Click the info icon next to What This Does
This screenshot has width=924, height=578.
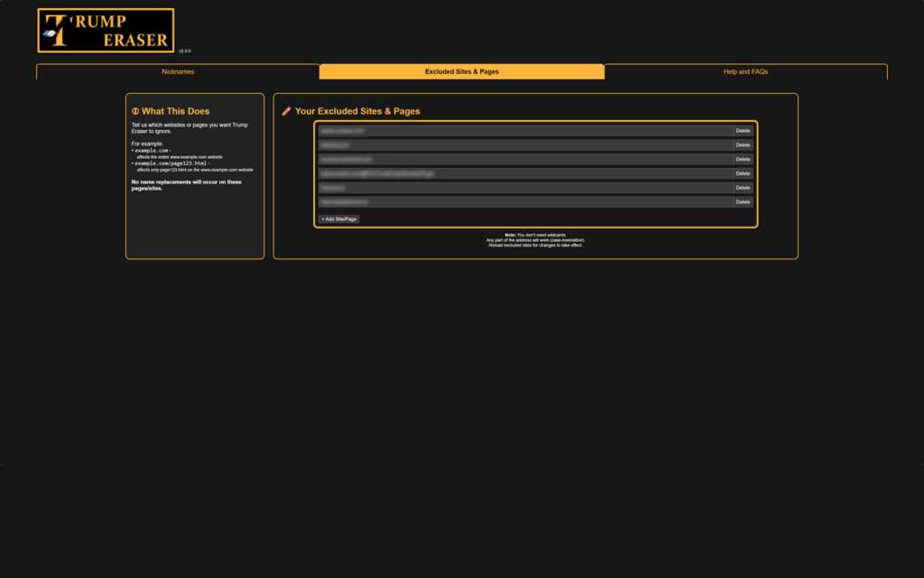point(135,111)
